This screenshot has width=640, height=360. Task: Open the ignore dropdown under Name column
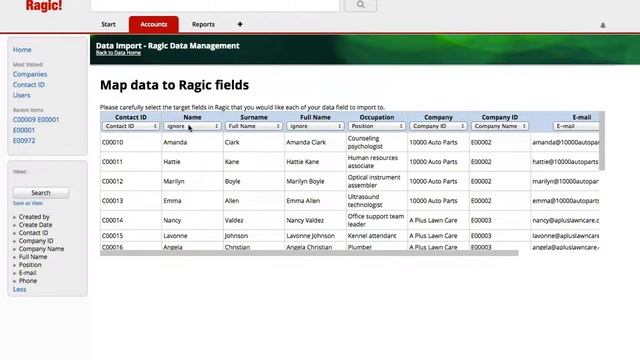click(x=192, y=126)
